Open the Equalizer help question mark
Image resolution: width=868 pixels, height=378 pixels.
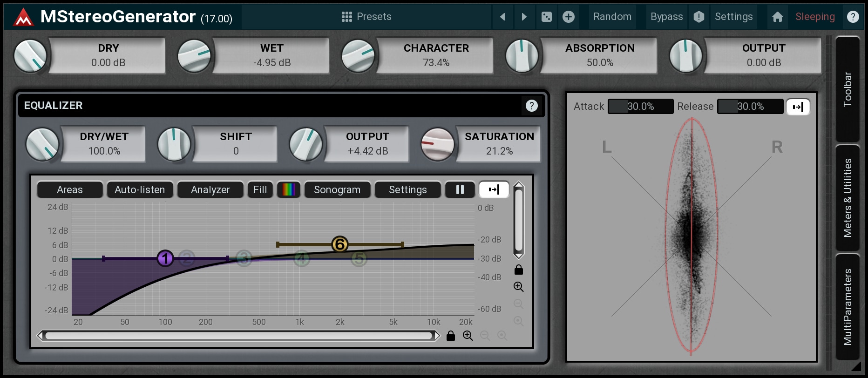point(531,106)
